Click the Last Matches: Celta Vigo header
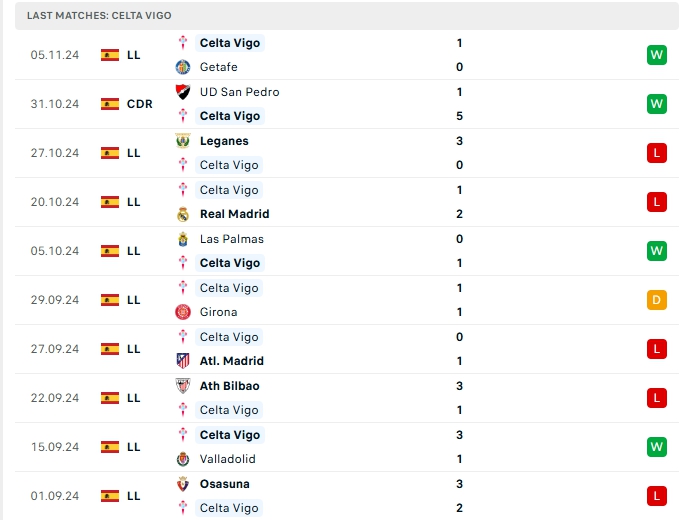 99,16
